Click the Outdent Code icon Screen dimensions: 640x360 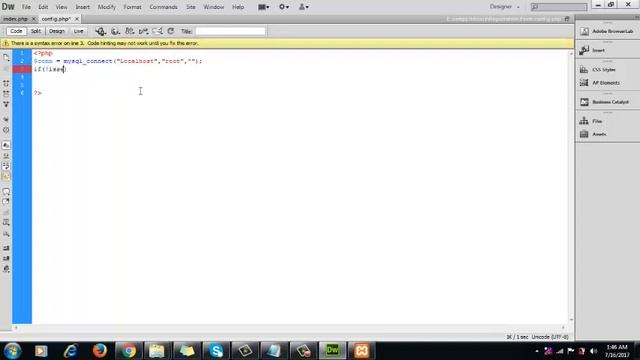(x=6, y=258)
